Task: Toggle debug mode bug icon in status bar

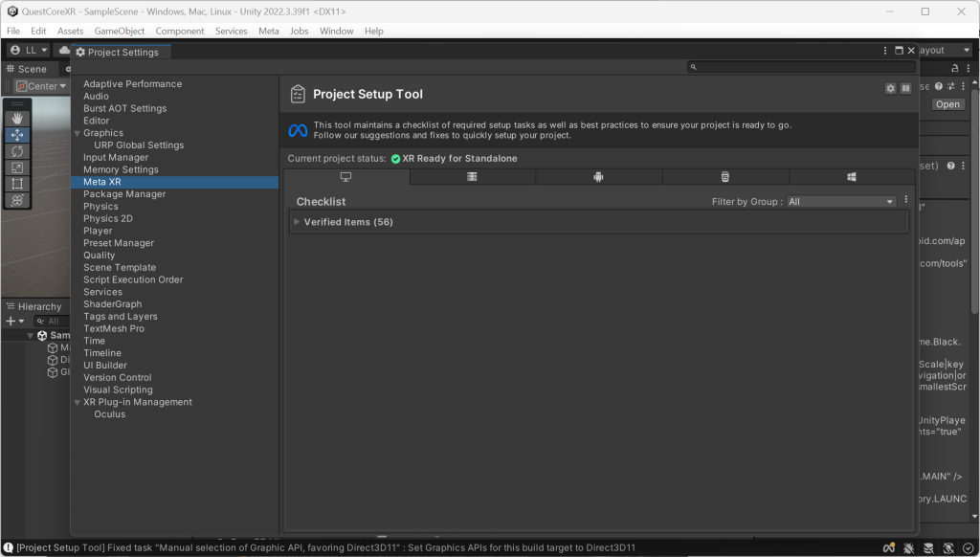Action: tap(909, 548)
